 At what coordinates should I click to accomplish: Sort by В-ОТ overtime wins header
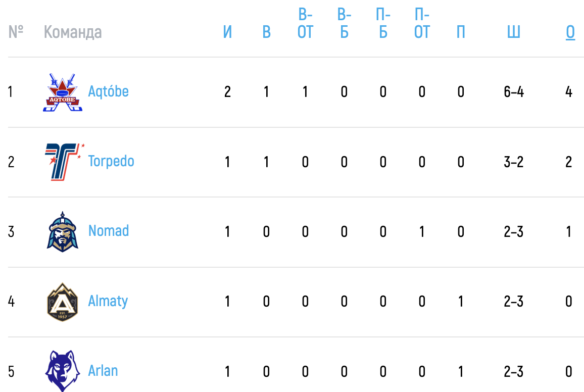(306, 23)
